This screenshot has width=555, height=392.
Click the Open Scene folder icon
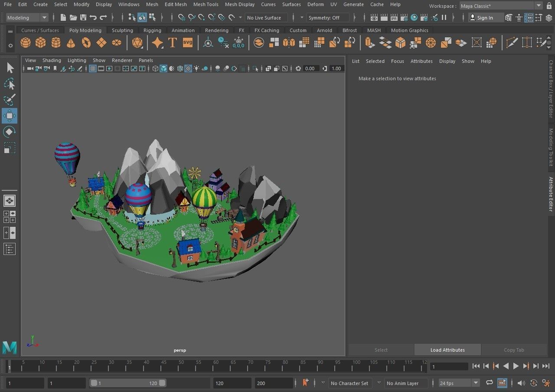tap(73, 18)
